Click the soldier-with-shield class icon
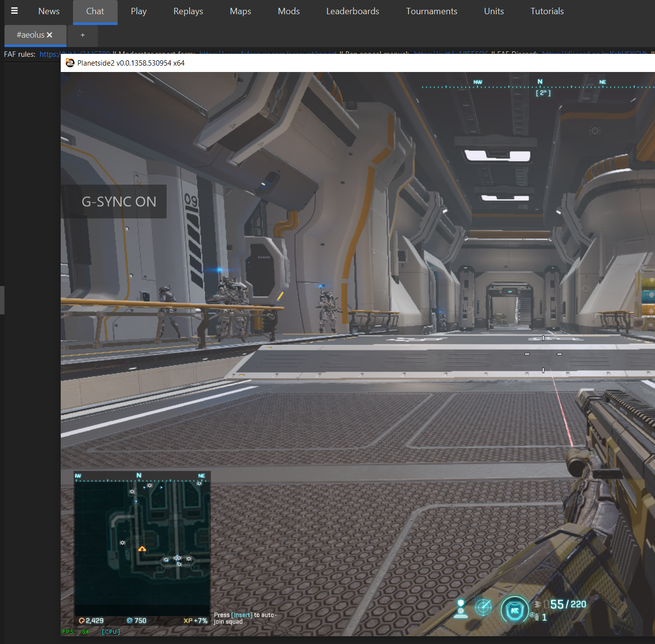 (461, 608)
